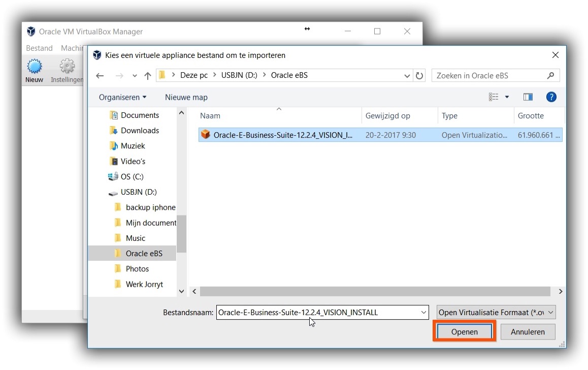Click the blue help question mark icon
The image size is (588, 370).
tap(551, 97)
